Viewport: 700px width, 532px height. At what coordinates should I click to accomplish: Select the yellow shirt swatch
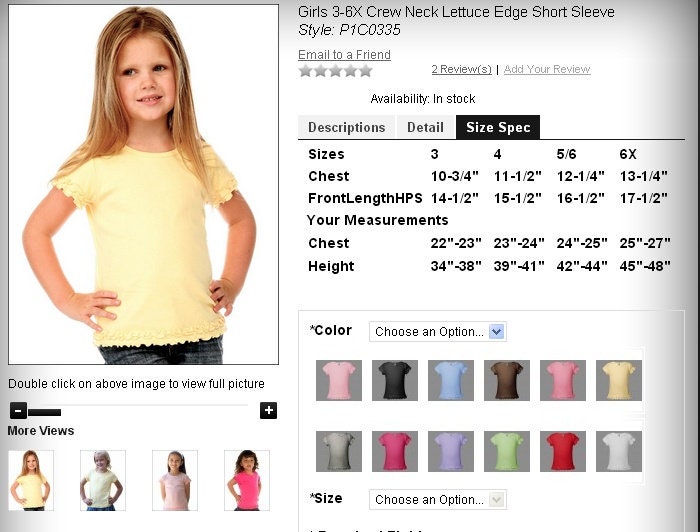click(x=619, y=380)
